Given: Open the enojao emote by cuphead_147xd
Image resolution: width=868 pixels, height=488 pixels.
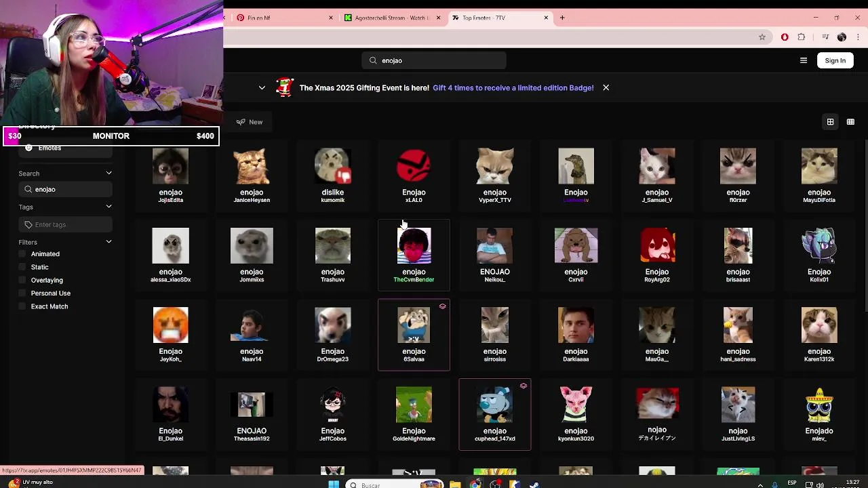Looking at the screenshot, I should 495,414.
